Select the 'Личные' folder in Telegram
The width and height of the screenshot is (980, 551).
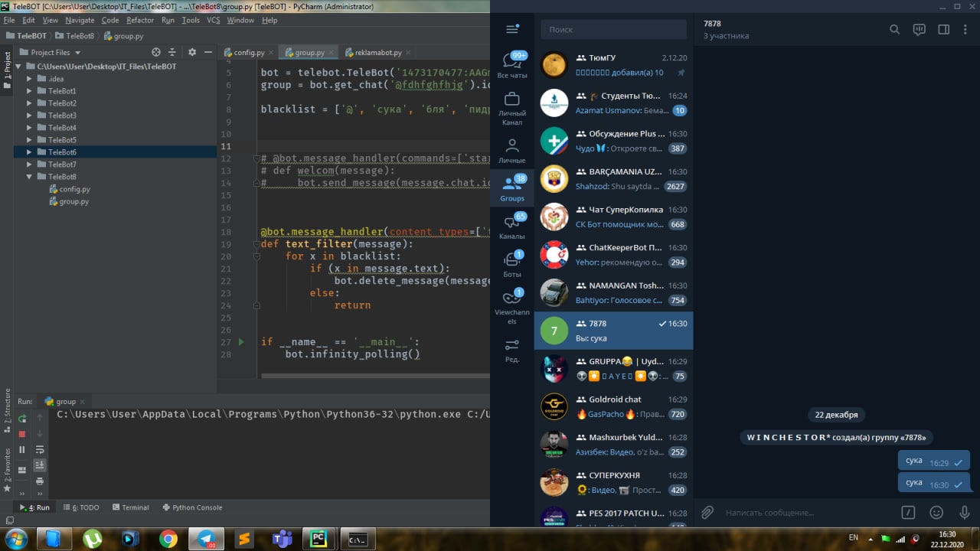point(512,151)
